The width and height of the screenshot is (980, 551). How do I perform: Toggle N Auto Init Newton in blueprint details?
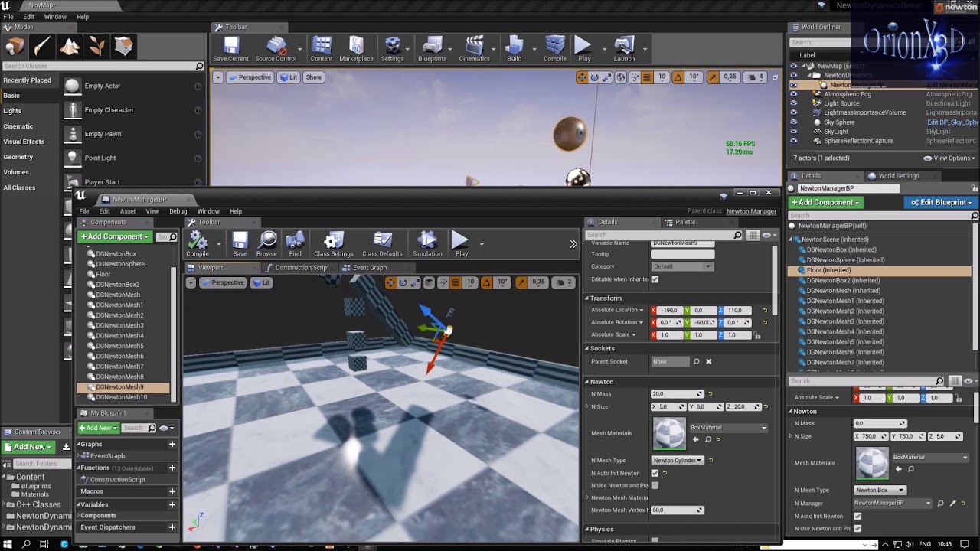tap(655, 473)
